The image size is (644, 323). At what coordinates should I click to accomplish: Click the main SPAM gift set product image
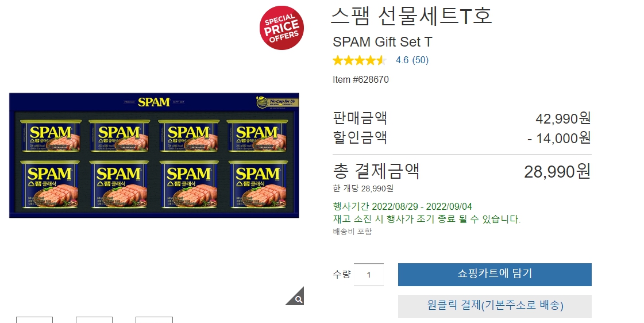[x=154, y=155]
